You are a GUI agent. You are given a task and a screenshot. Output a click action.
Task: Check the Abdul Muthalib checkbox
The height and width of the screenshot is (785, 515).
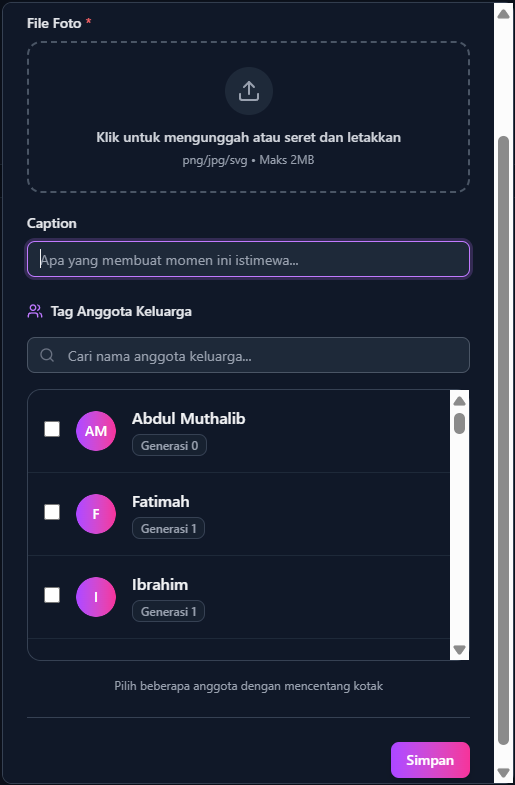(52, 429)
